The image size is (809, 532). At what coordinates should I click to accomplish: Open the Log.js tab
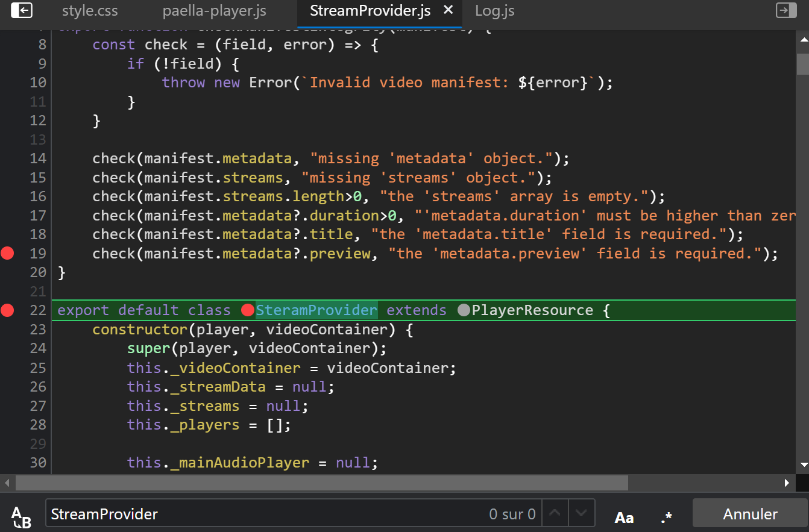coord(494,10)
